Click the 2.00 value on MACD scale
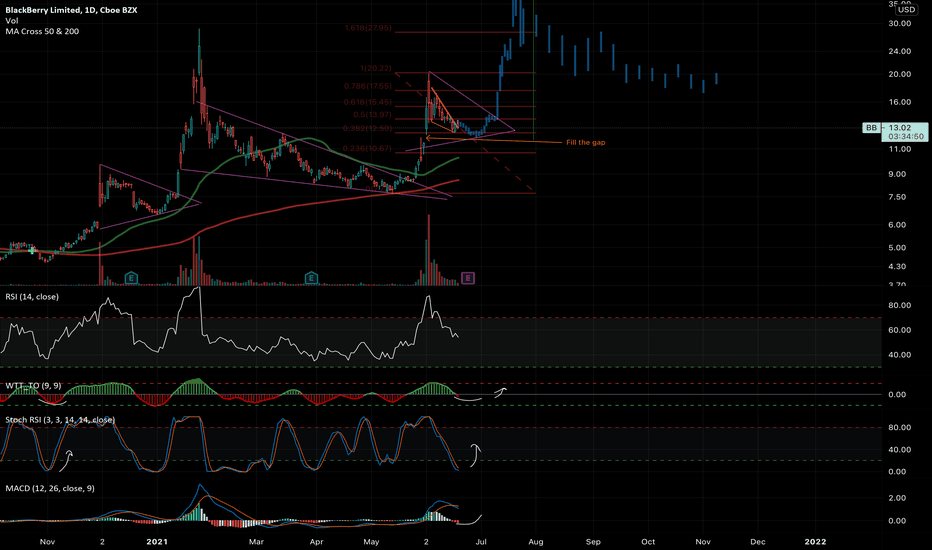The height and width of the screenshot is (550, 932). pos(898,498)
